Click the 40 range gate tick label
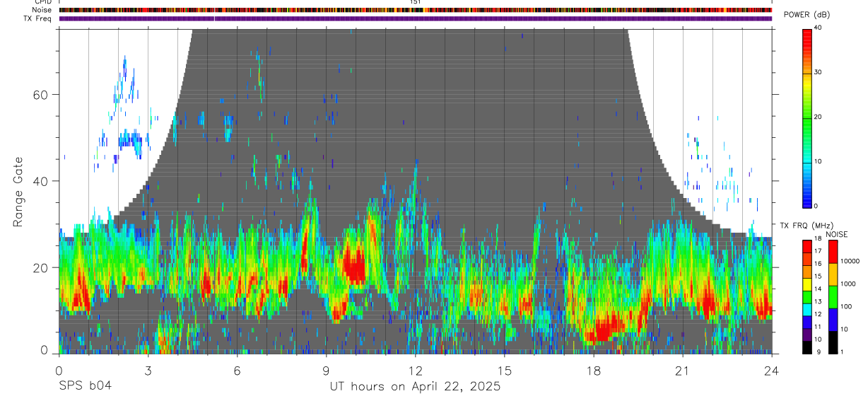 tap(41, 181)
